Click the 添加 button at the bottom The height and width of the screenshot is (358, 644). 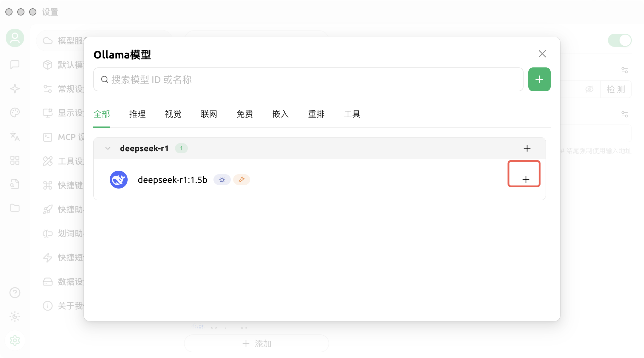[x=256, y=343]
